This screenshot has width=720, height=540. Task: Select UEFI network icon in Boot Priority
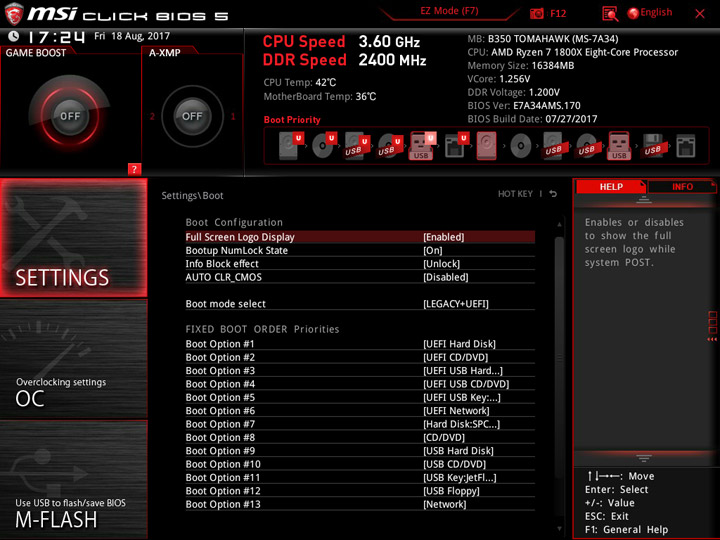(456, 146)
